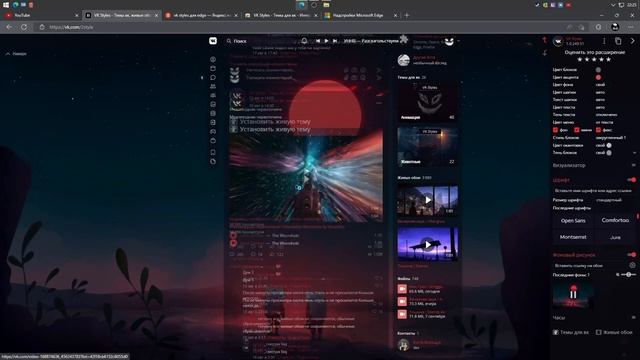Click 'Вставить ссылку на обои' input field
This screenshot has height=360, width=640.
click(590, 265)
